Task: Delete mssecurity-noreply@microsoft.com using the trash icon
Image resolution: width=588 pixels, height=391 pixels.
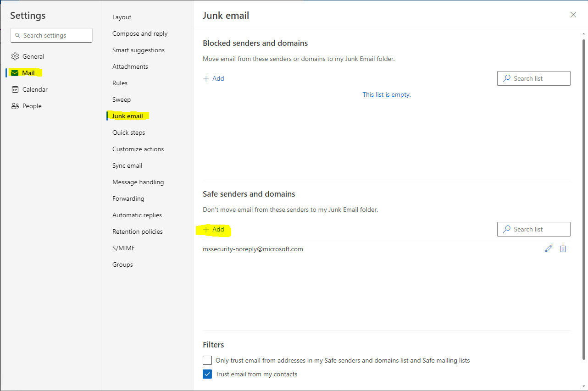Action: coord(563,248)
